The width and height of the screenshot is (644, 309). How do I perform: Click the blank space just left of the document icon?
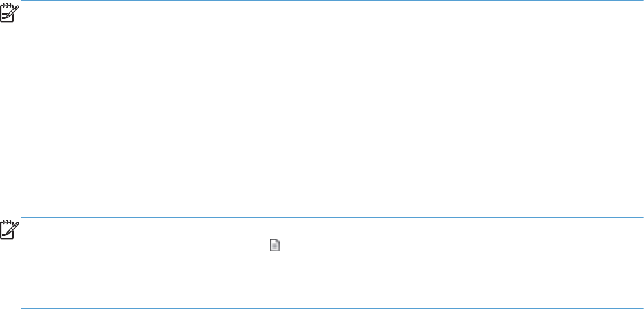[x=255, y=246]
